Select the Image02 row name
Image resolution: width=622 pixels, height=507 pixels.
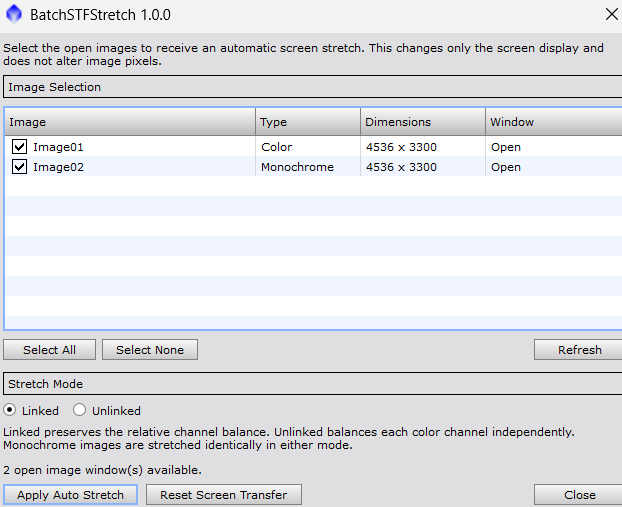(x=58, y=167)
